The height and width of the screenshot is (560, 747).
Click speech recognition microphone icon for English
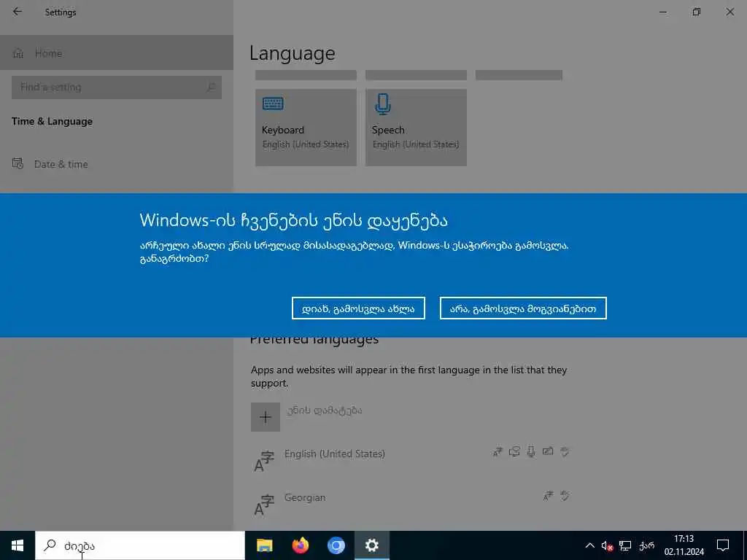coord(531,451)
